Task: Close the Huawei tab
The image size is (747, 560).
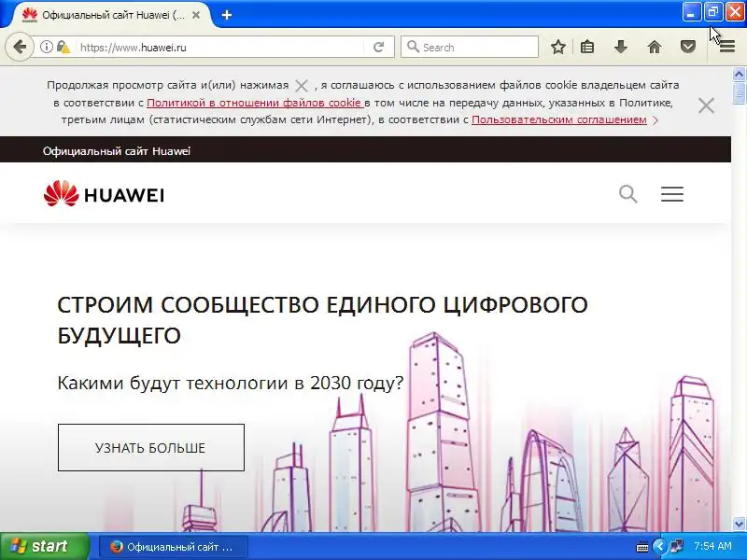Action: 196,15
